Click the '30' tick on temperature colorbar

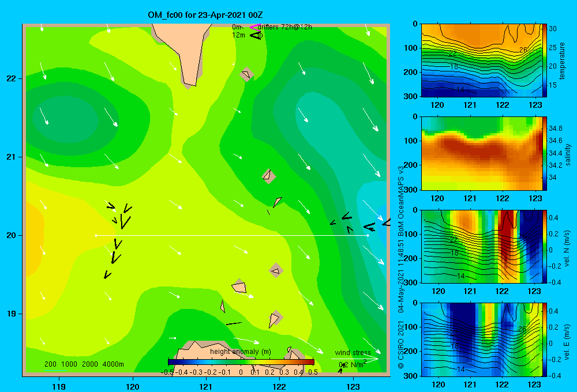coord(553,29)
